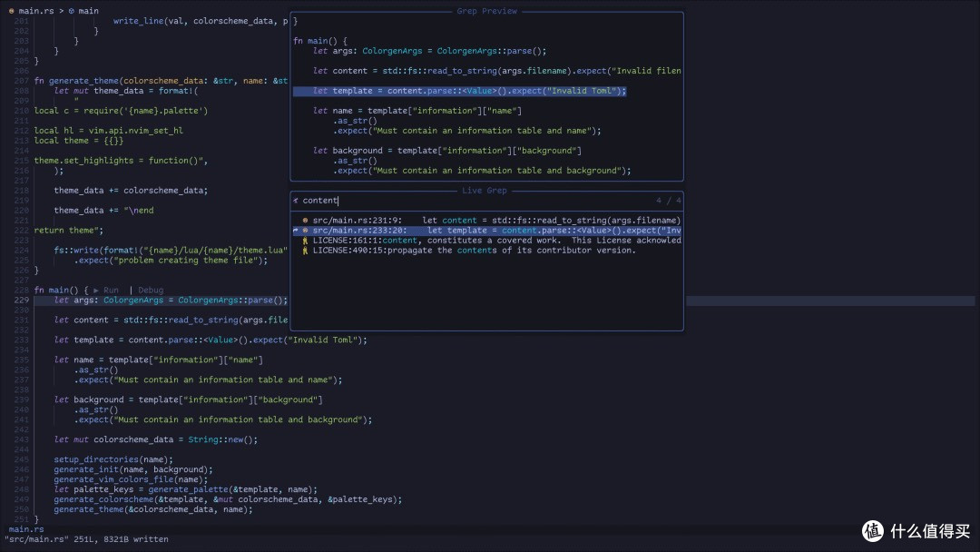980x552 pixels.
Task: Click the function symbol icon before main breadcrumb
Action: click(x=72, y=11)
